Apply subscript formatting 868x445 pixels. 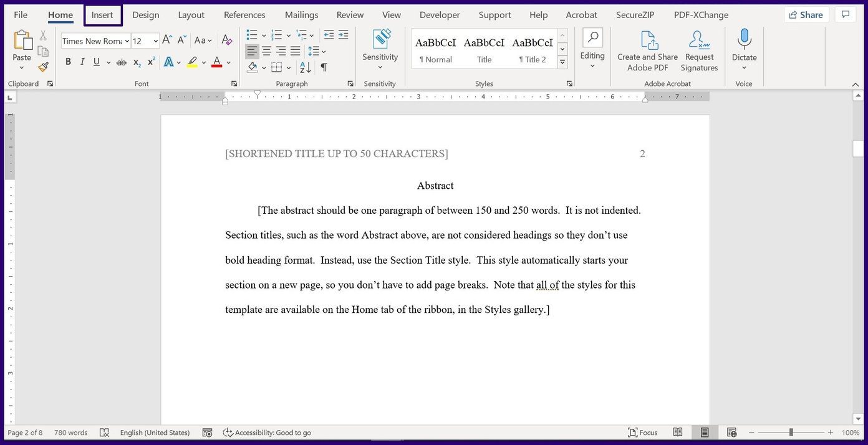[137, 62]
